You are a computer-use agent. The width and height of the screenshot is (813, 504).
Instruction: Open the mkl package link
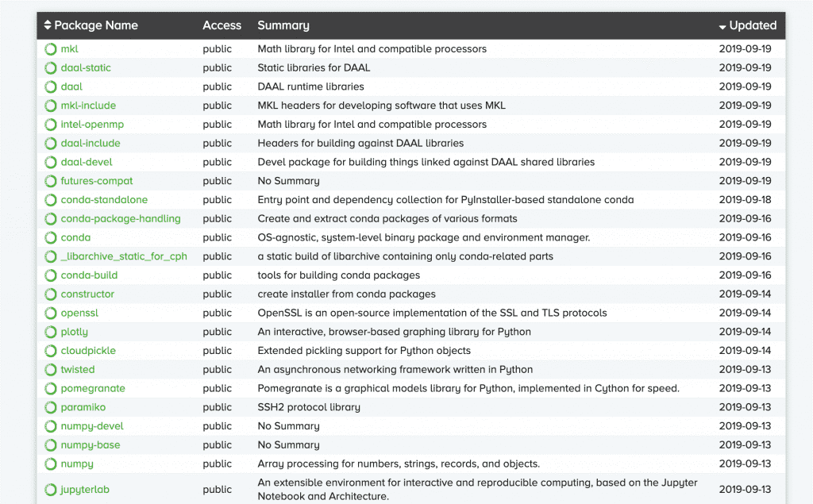pos(70,48)
